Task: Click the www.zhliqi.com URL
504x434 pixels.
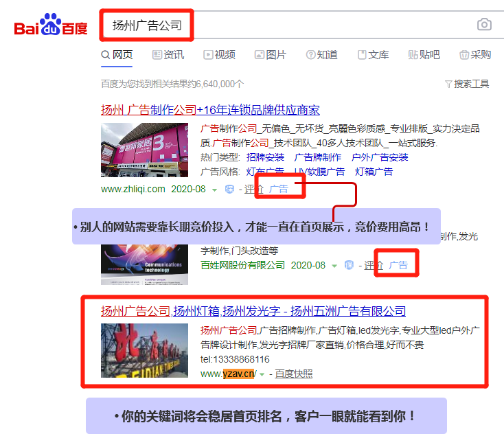Action: point(133,189)
